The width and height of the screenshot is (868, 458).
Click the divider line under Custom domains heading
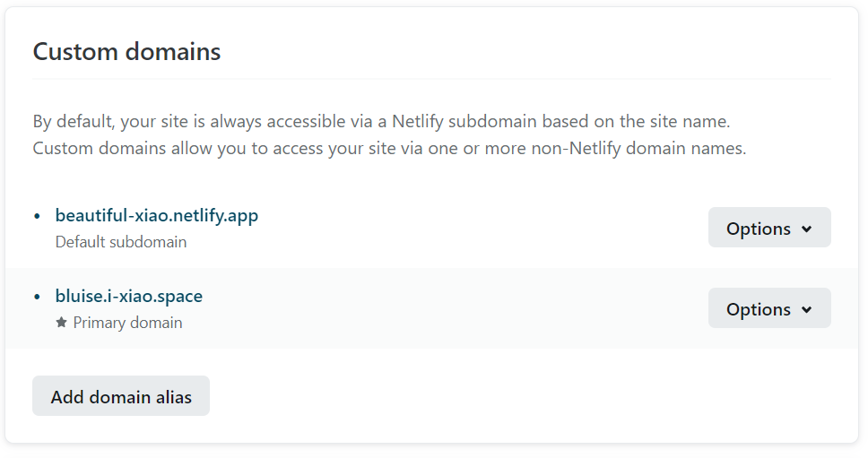click(x=431, y=79)
